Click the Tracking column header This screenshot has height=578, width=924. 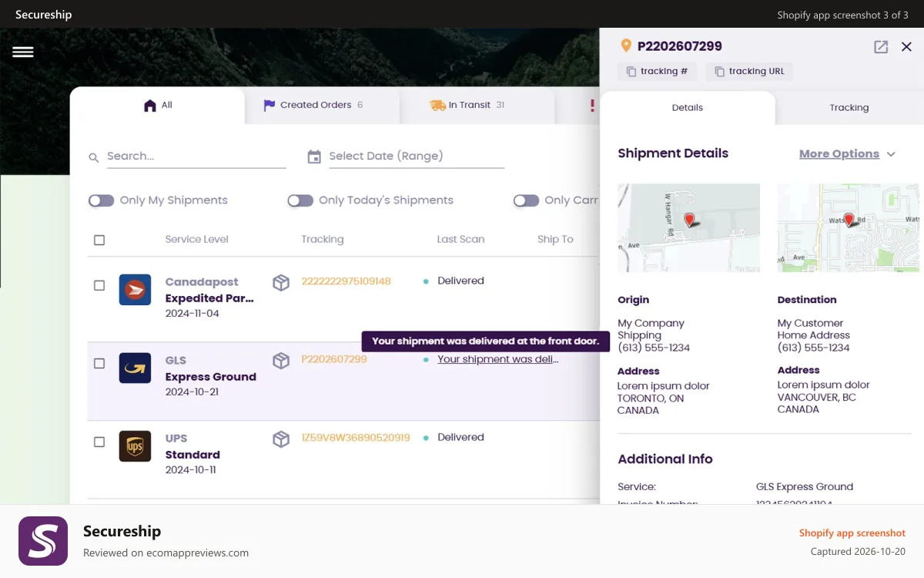[322, 240]
